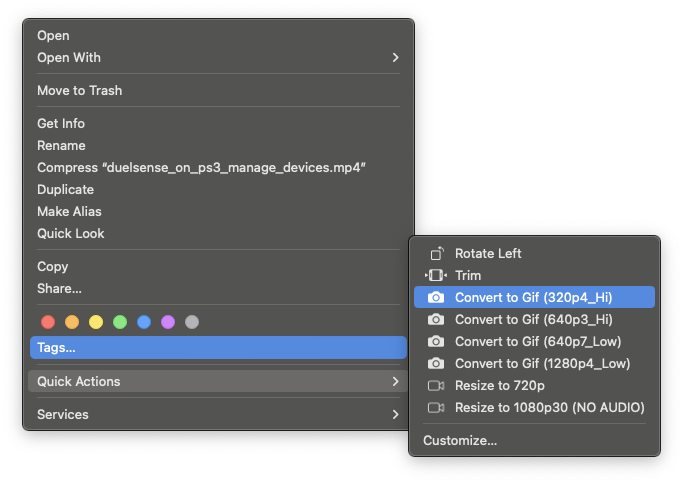
Task: Expand the Open With submenu arrow
Action: point(395,57)
